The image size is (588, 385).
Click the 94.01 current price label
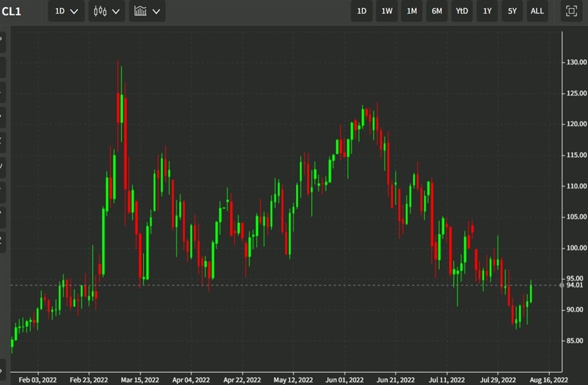(x=574, y=285)
